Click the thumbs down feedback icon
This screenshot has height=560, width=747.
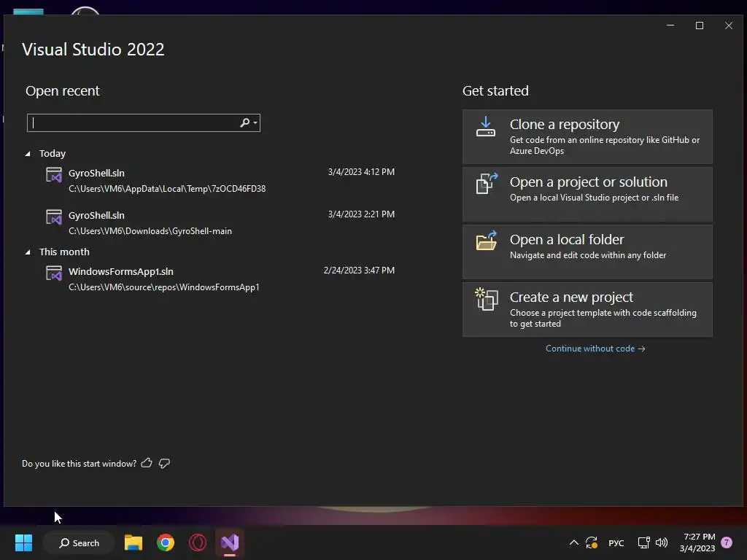click(x=164, y=463)
